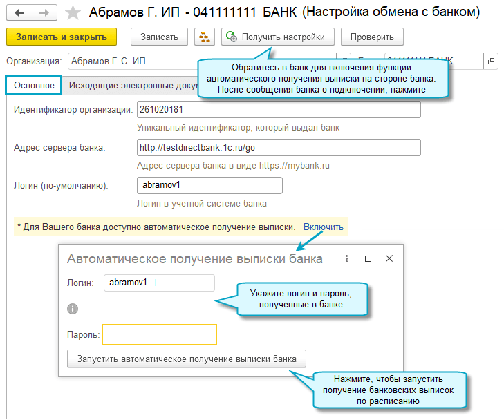
Task: Click the open icon beside the bank field
Action: [x=492, y=61]
